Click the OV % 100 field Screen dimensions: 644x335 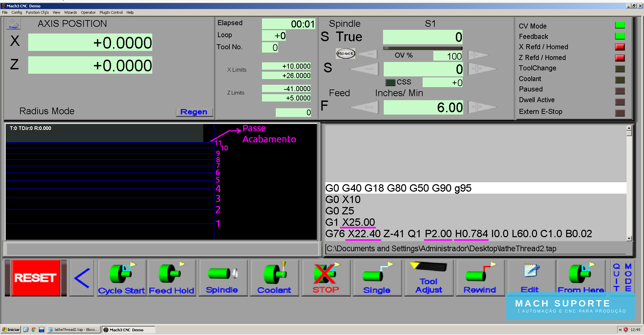tap(448, 56)
